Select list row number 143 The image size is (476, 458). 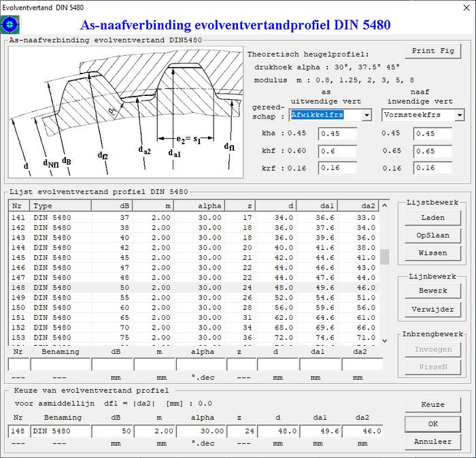[x=194, y=238]
